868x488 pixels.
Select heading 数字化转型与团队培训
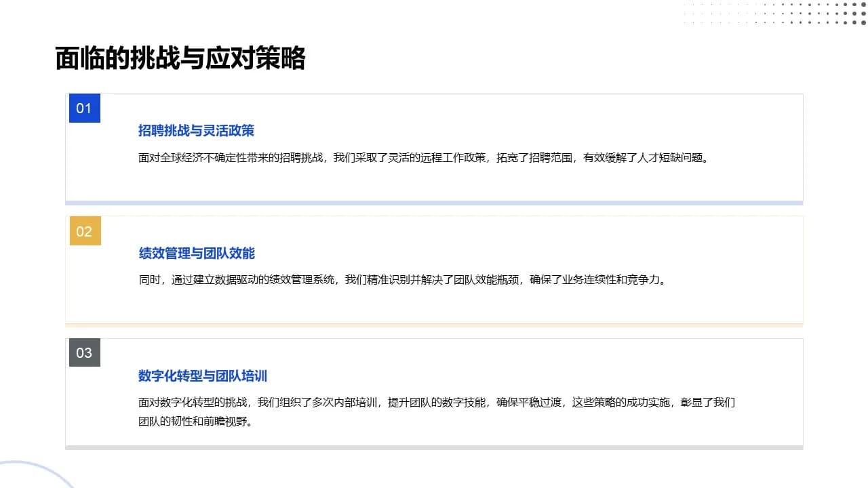pyautogui.click(x=203, y=375)
